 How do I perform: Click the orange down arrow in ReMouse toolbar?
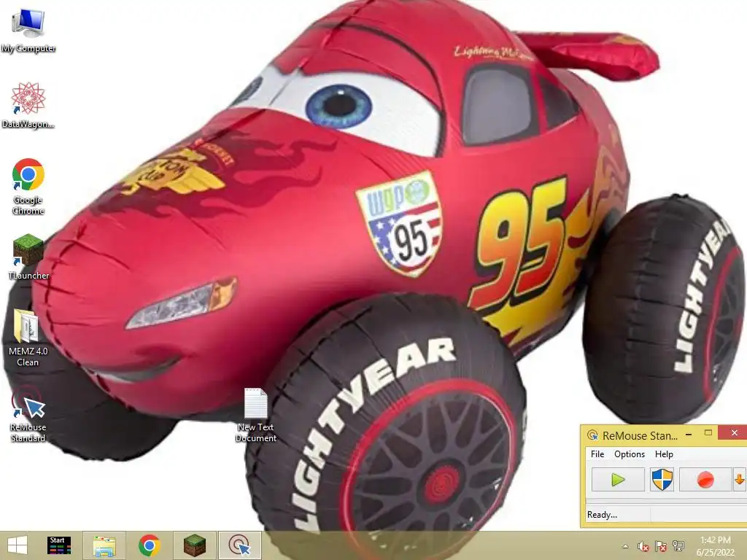pos(740,480)
